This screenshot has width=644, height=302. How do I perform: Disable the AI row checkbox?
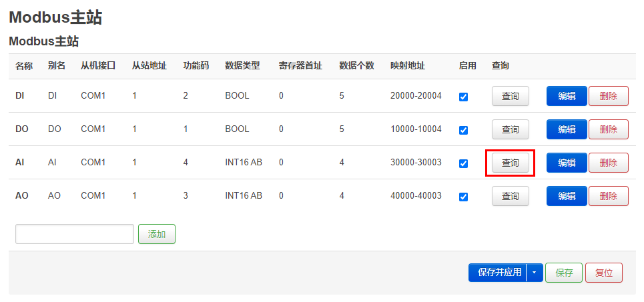(463, 163)
